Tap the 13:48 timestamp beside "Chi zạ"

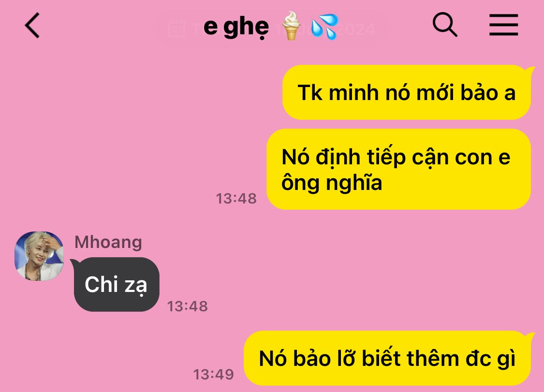click(187, 306)
